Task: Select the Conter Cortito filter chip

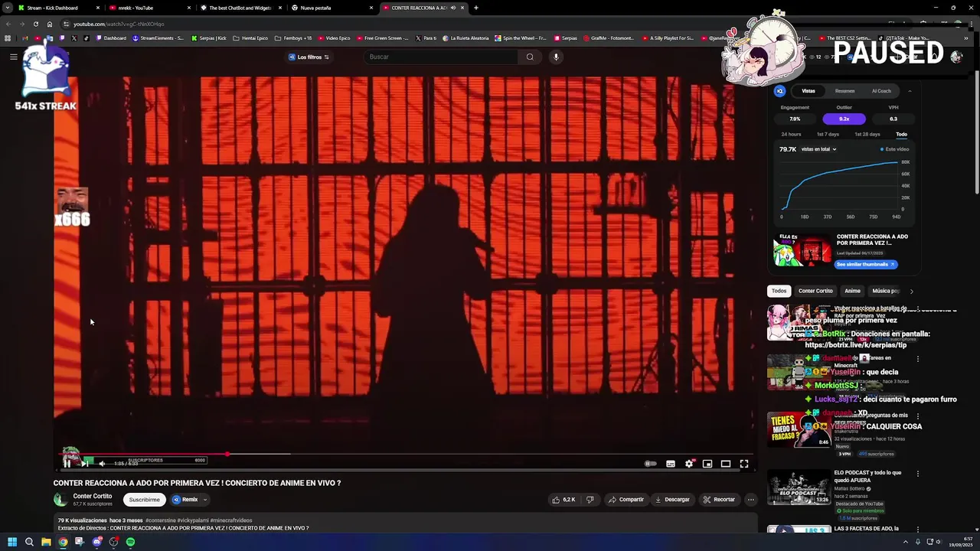Action: coord(815,291)
